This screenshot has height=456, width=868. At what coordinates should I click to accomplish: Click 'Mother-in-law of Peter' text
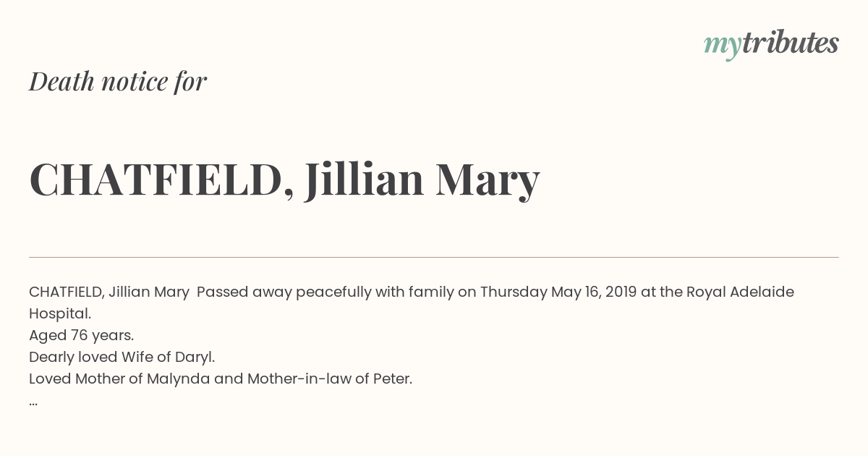[328, 379]
